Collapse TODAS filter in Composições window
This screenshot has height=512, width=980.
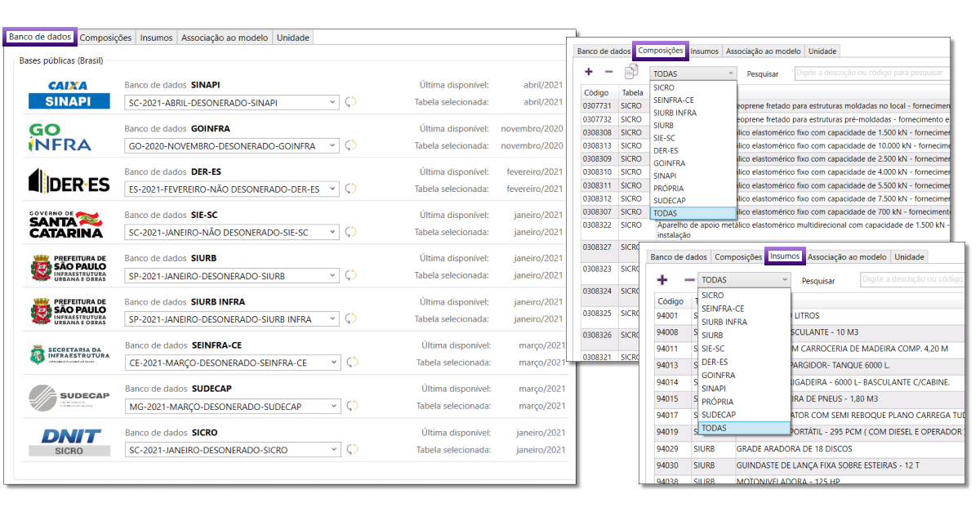point(693,73)
